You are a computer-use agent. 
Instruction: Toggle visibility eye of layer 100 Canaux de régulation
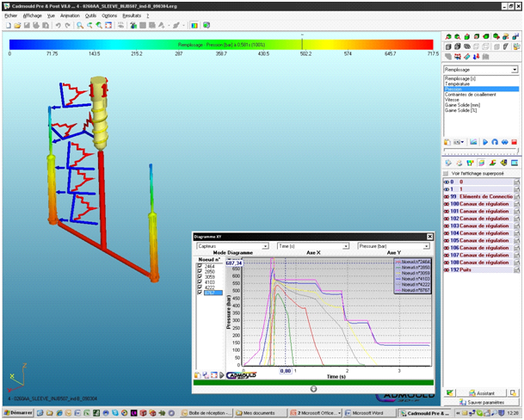(447, 204)
